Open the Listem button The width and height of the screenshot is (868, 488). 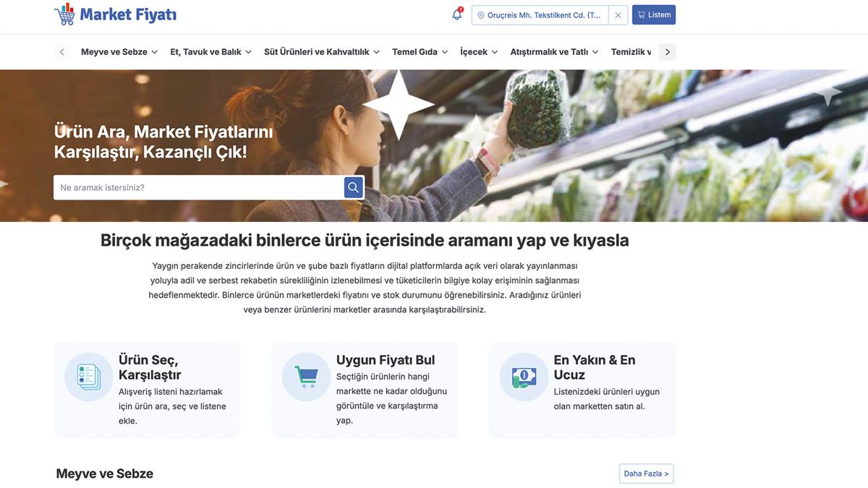[x=654, y=15]
